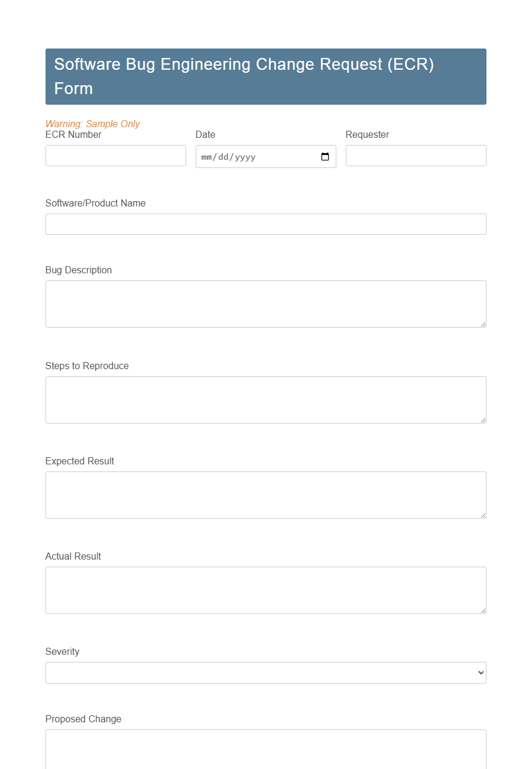Click the Date field label
This screenshot has width=532, height=769.
(205, 134)
